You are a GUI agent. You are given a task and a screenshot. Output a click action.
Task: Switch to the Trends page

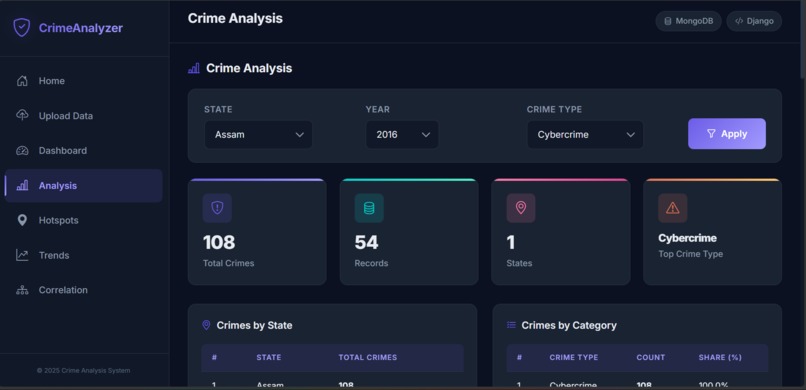pos(84,255)
